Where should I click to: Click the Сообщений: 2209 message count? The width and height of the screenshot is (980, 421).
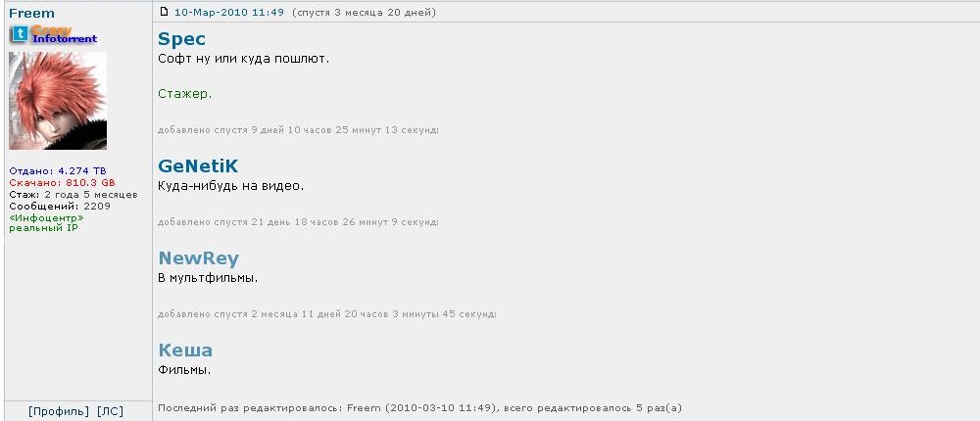pyautogui.click(x=60, y=206)
